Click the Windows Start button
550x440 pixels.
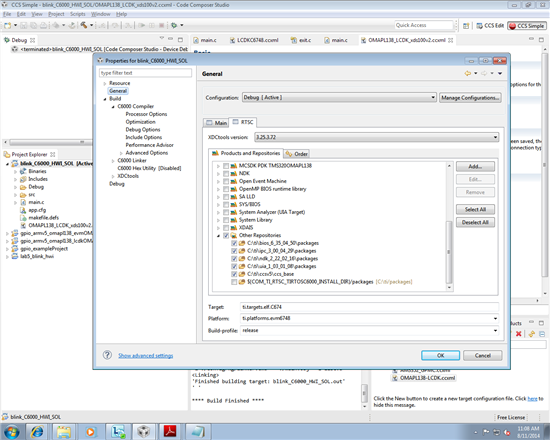11,432
